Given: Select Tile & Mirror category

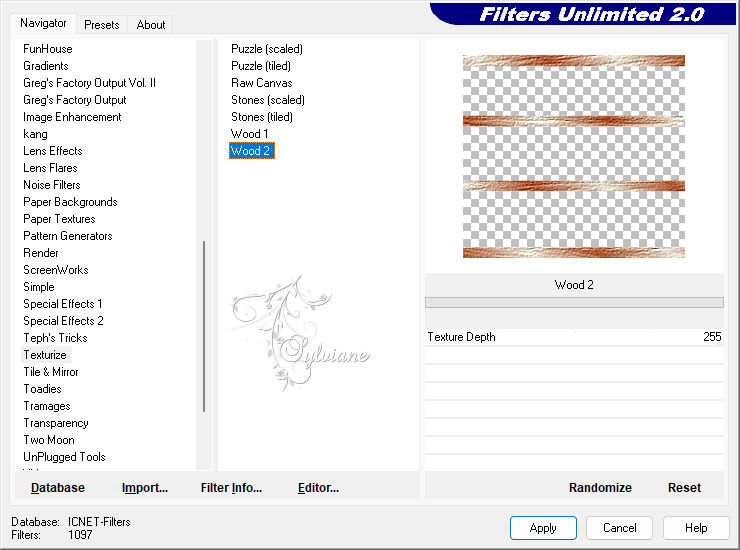Looking at the screenshot, I should click(x=51, y=372).
